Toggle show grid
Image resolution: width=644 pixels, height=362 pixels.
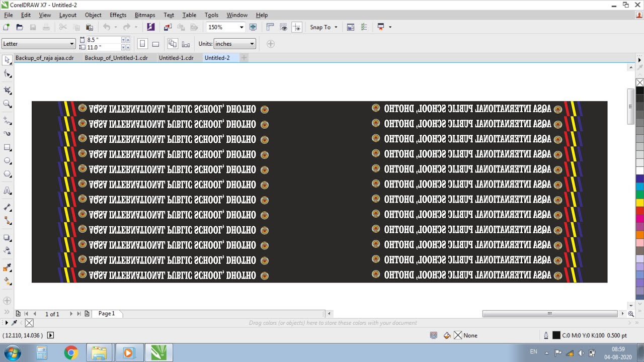[x=284, y=27]
